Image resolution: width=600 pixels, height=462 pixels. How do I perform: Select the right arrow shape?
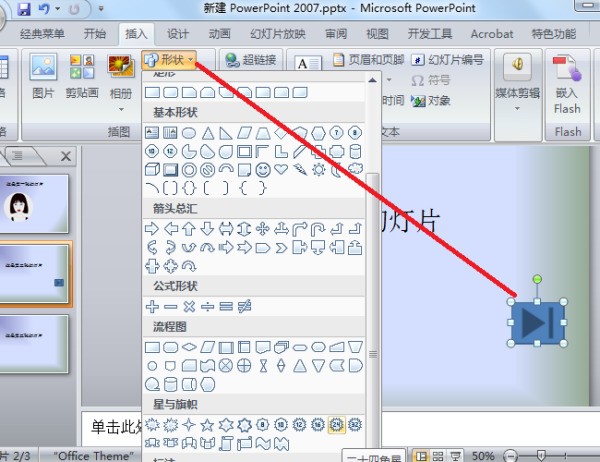click(153, 229)
